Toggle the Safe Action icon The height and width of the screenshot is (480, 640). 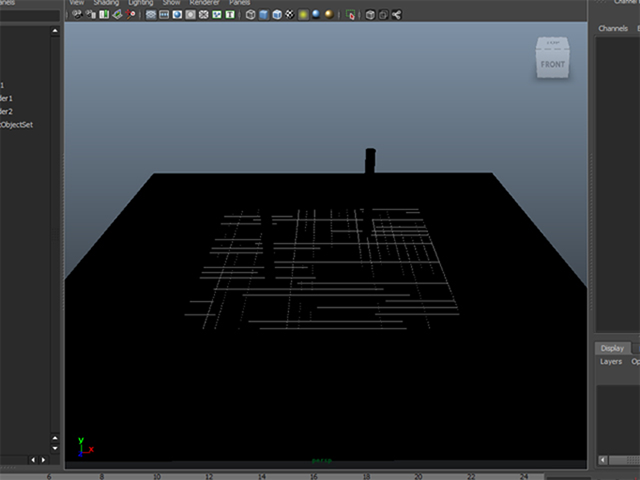(x=217, y=15)
